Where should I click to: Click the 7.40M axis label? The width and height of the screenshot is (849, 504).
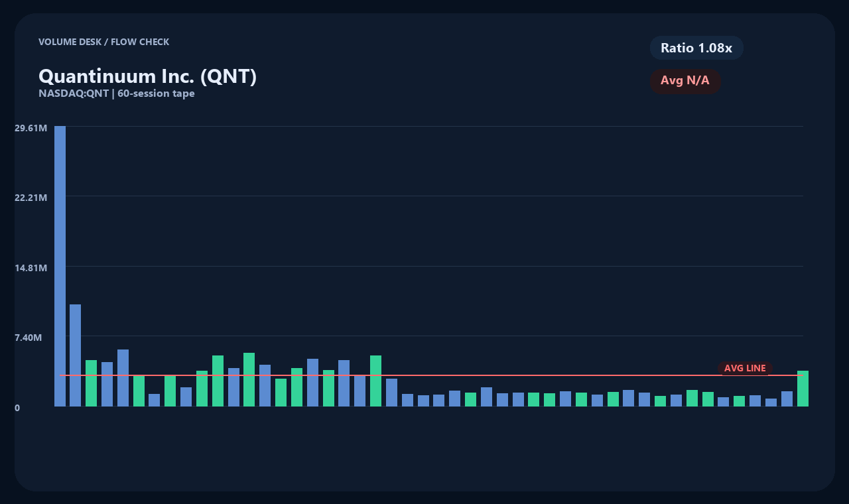coord(29,338)
